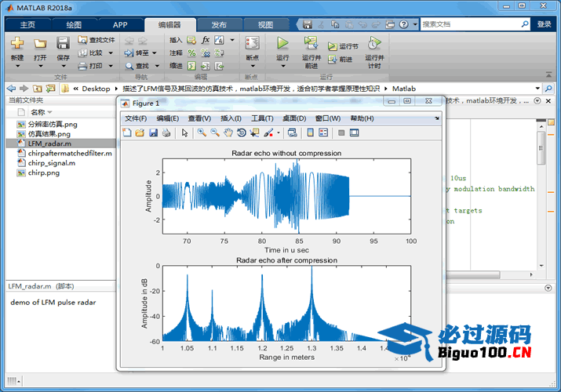Click Run and Advance (运行并前进) icon

[311, 43]
